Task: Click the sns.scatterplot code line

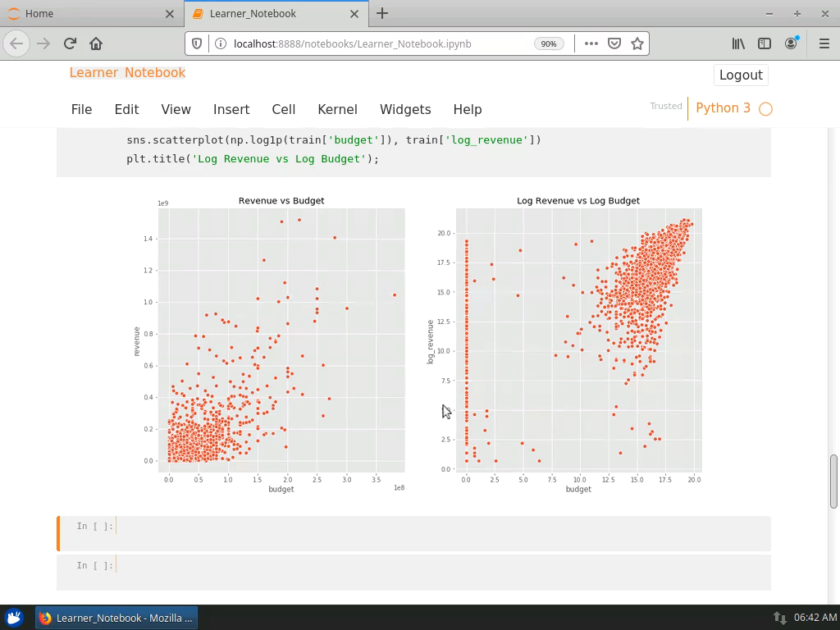Action: (x=334, y=139)
